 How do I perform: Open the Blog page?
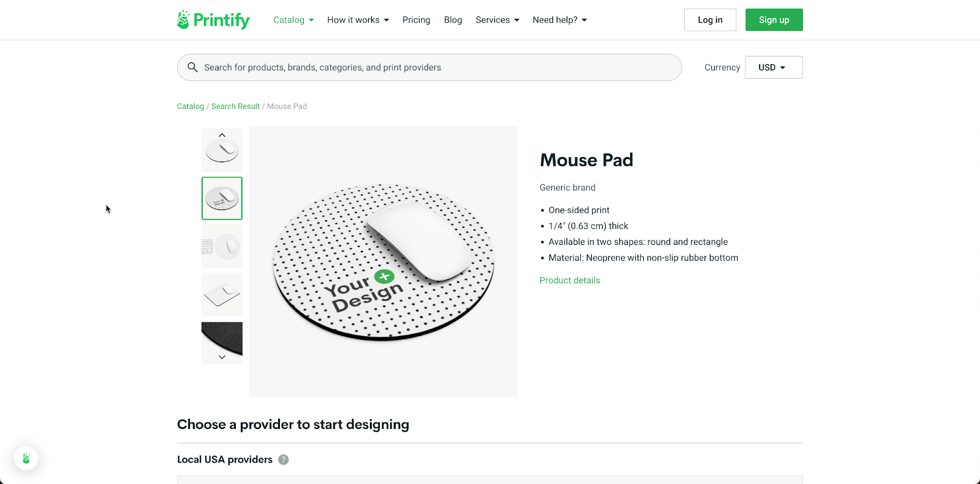453,20
